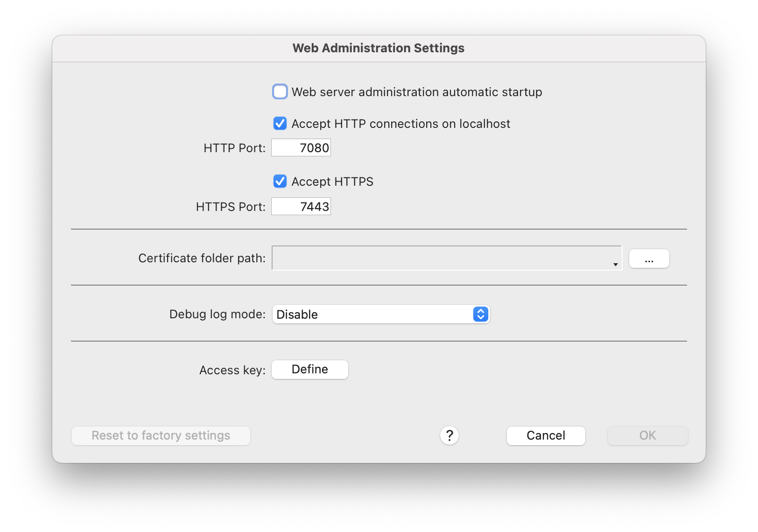Edit the HTTP Port field 7080

[301, 147]
